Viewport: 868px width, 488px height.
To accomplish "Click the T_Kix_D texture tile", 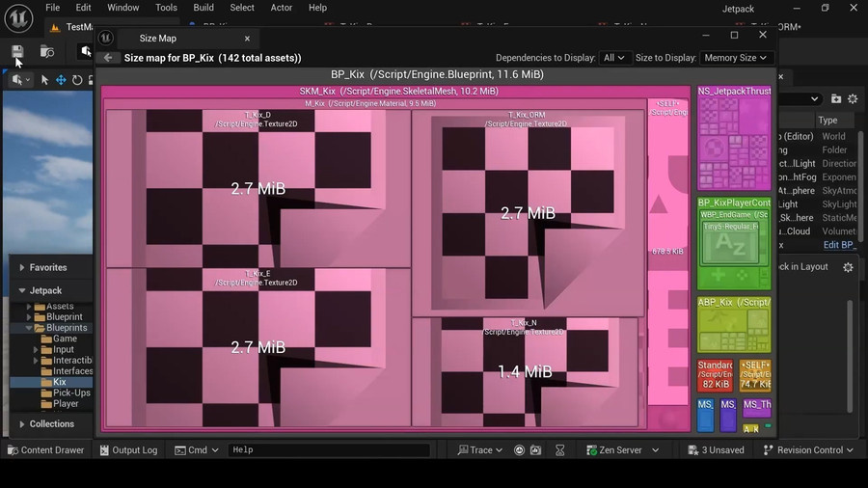I will point(258,189).
